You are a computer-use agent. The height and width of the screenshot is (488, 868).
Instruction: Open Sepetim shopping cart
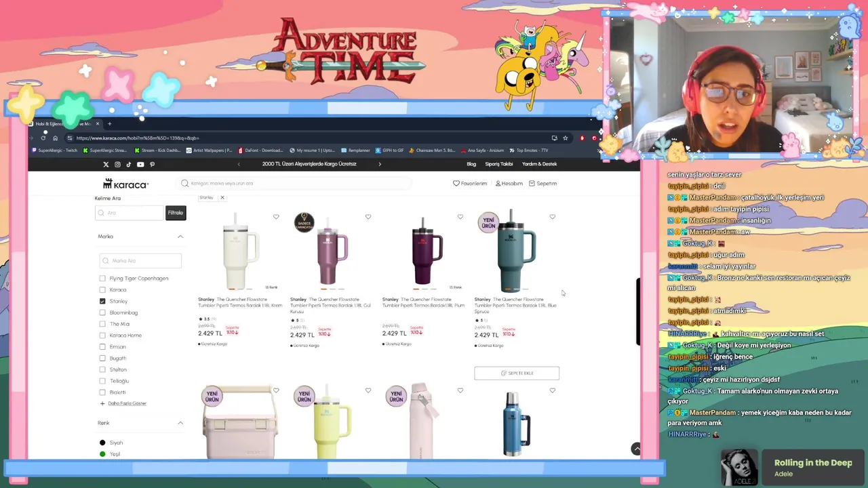[x=542, y=184]
